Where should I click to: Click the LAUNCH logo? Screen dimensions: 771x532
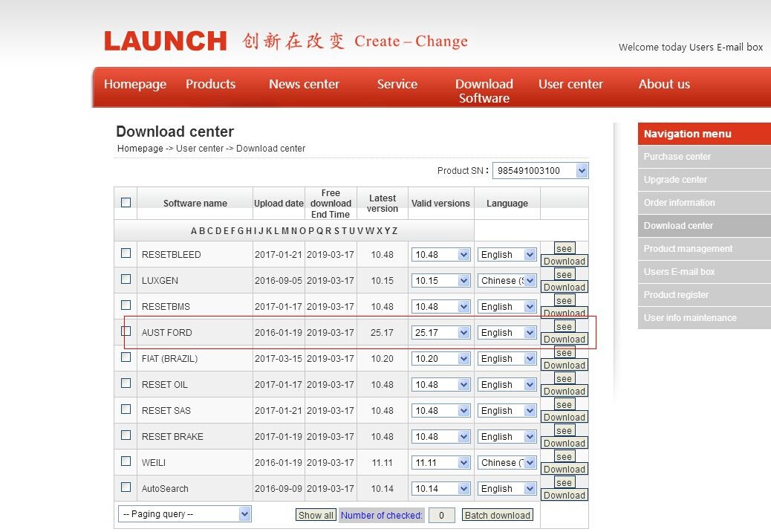[165, 41]
